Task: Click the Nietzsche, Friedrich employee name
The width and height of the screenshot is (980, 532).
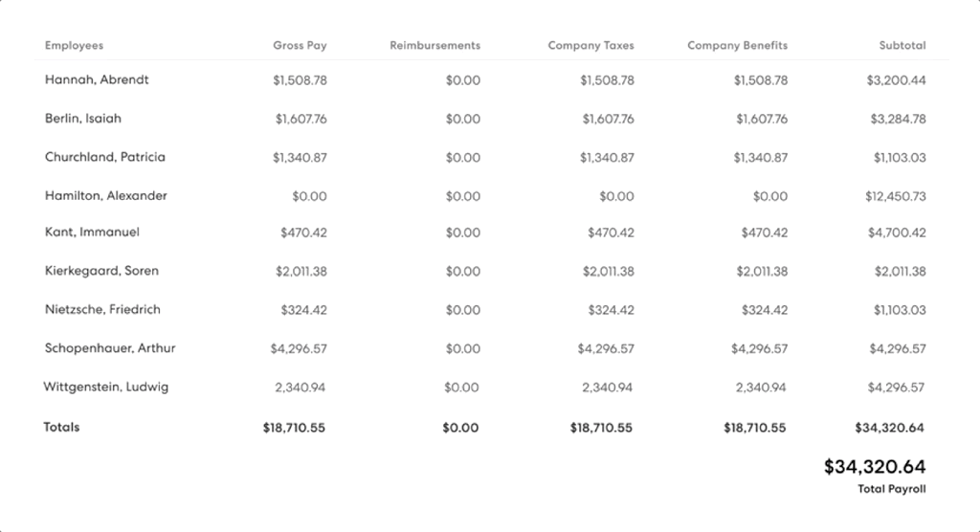Action: [x=102, y=310]
